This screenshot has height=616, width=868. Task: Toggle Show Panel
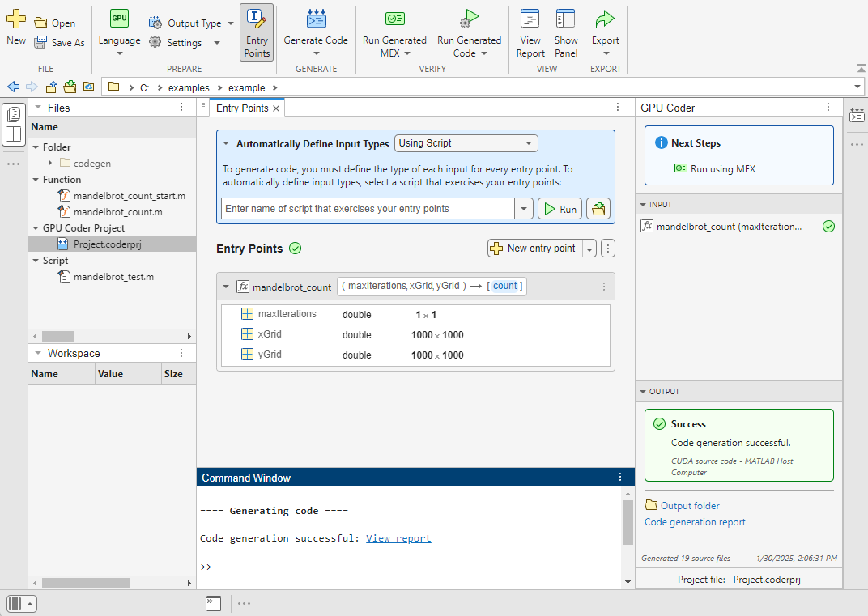click(566, 33)
